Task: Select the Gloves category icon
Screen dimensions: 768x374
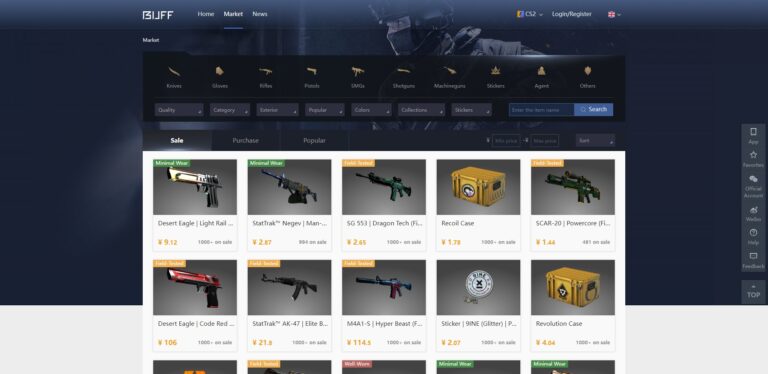Action: 220,71
